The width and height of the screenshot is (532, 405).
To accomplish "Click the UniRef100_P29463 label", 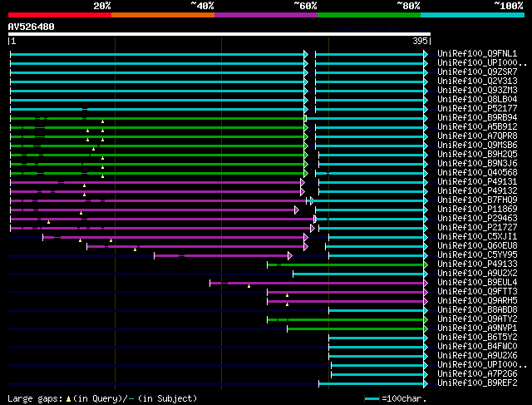I will pyautogui.click(x=477, y=219).
